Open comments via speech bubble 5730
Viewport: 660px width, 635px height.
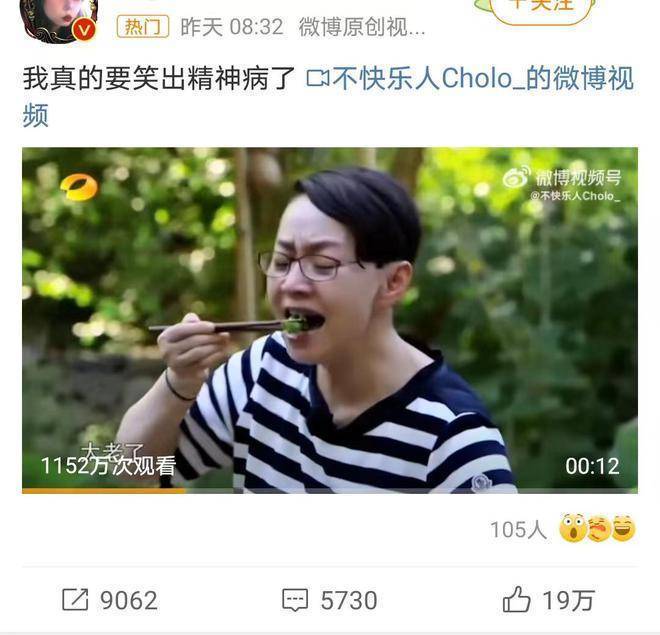pyautogui.click(x=330, y=600)
